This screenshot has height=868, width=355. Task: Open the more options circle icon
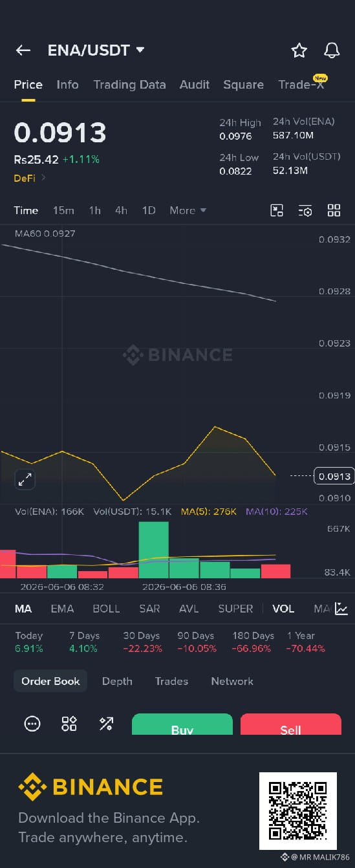pyautogui.click(x=32, y=724)
